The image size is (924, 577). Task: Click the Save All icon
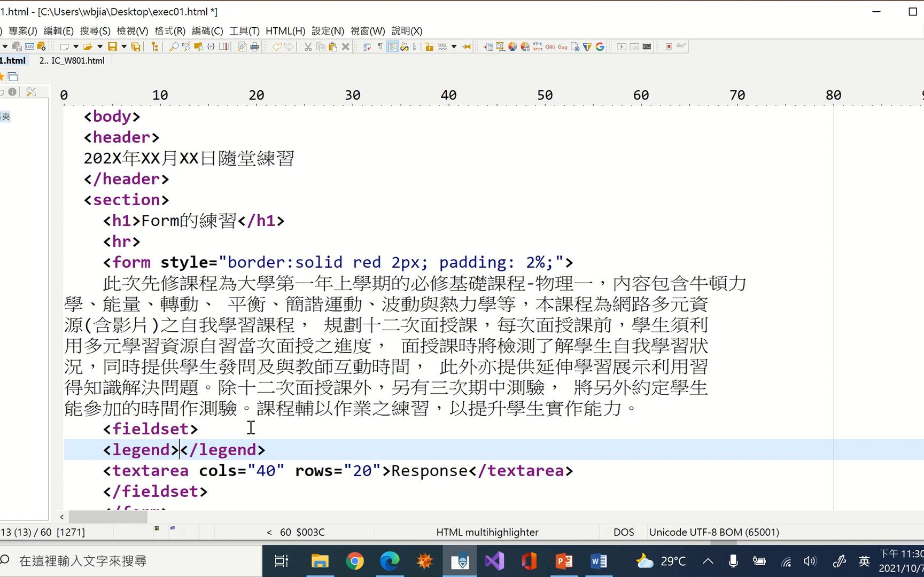point(136,46)
